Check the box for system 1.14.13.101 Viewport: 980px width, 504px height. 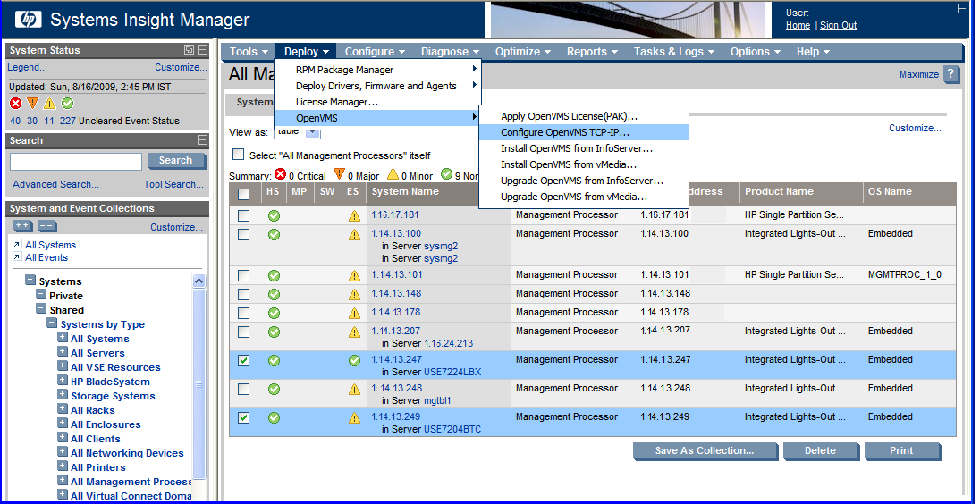tap(244, 275)
